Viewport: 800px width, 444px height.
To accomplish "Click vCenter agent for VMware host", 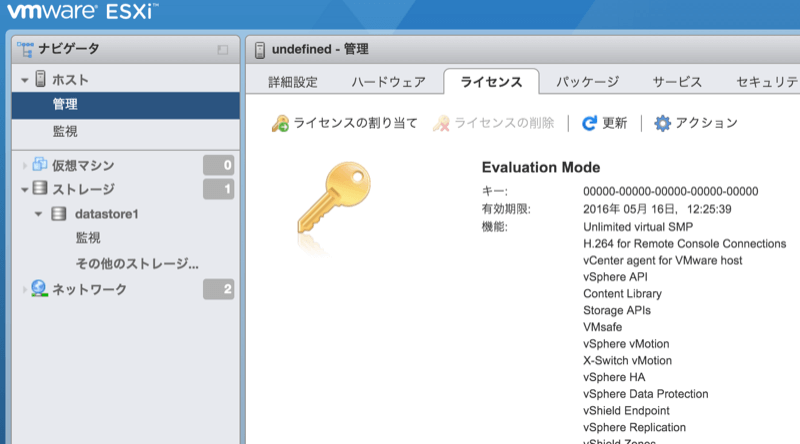I will (662, 260).
